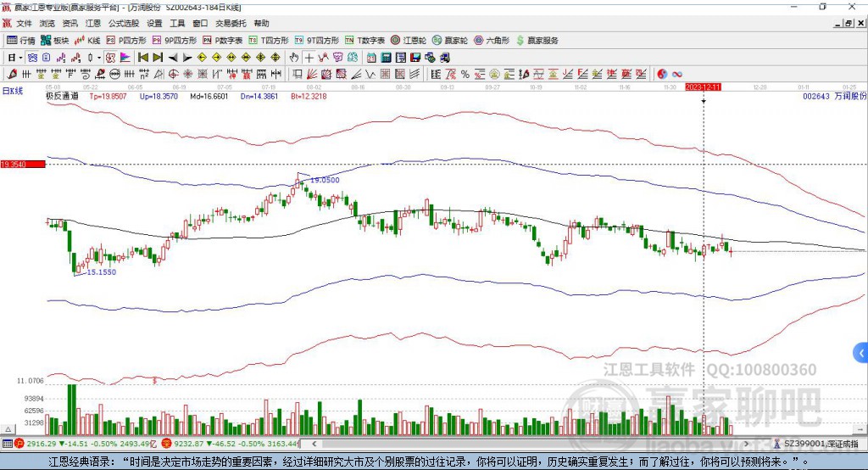
Task: Click the Tp=19.8507 indicator value
Action: point(108,96)
